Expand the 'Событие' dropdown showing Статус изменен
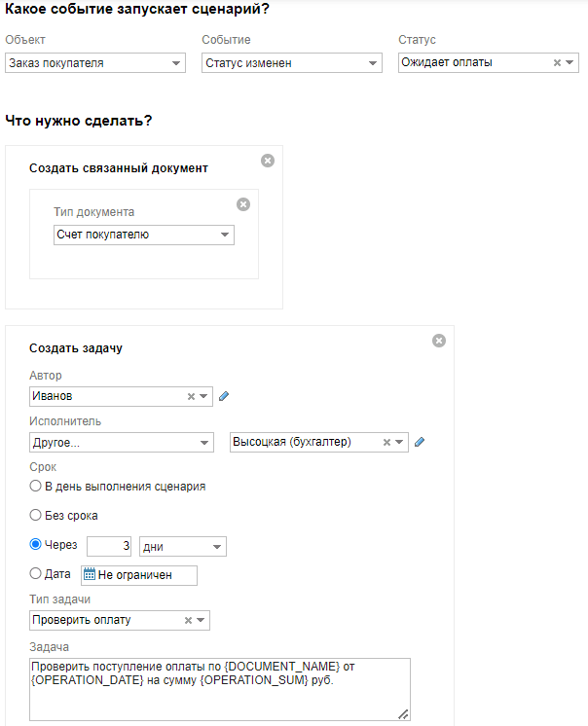 pyautogui.click(x=291, y=63)
